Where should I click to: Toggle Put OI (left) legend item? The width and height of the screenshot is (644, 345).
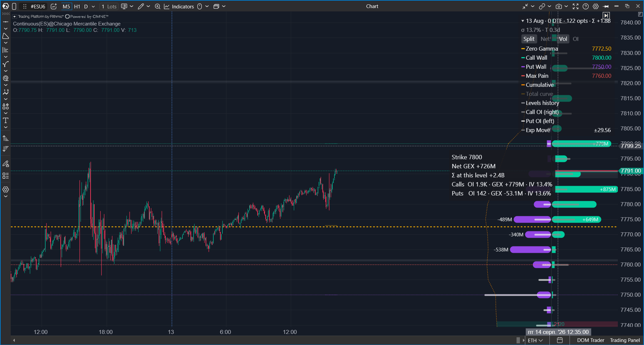point(538,121)
